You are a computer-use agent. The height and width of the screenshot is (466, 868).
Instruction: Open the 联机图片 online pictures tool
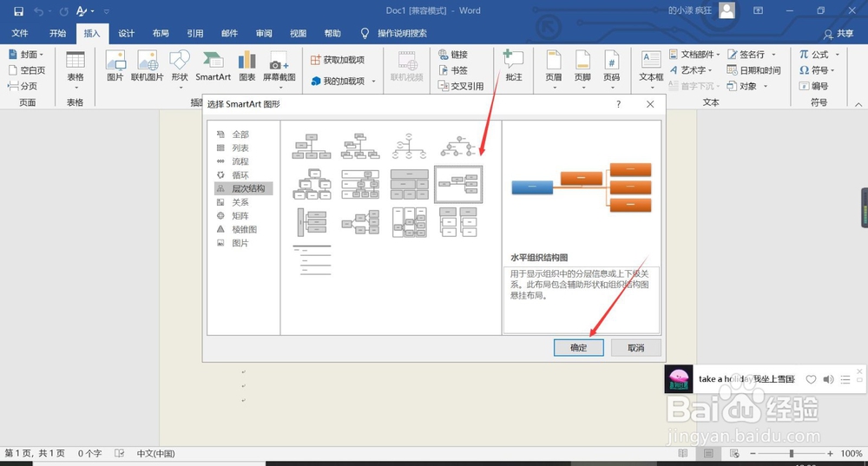click(x=148, y=65)
